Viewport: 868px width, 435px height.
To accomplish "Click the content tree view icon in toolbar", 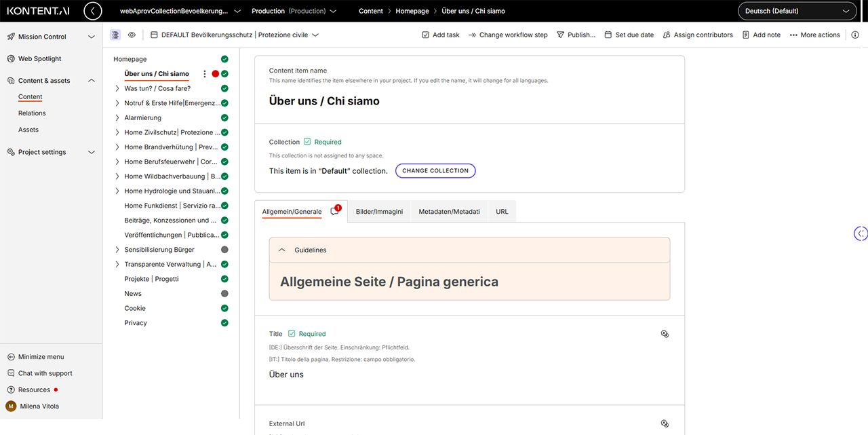I will tap(115, 35).
